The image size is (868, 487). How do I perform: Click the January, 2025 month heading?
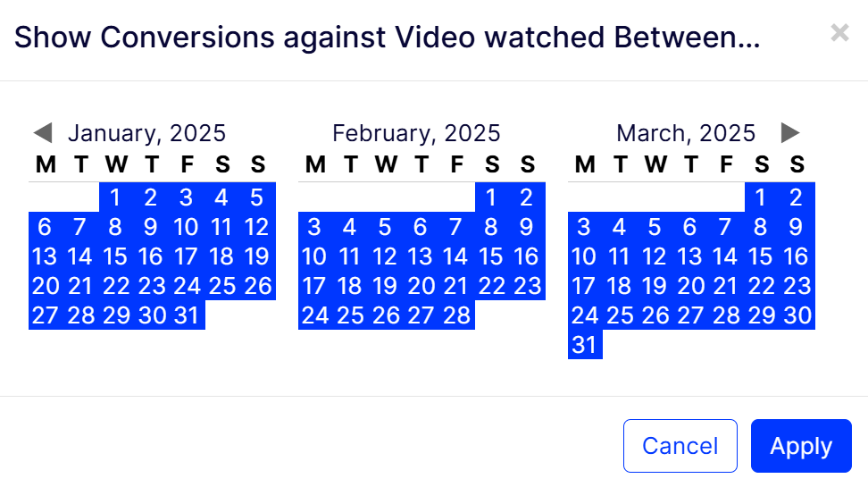[147, 133]
